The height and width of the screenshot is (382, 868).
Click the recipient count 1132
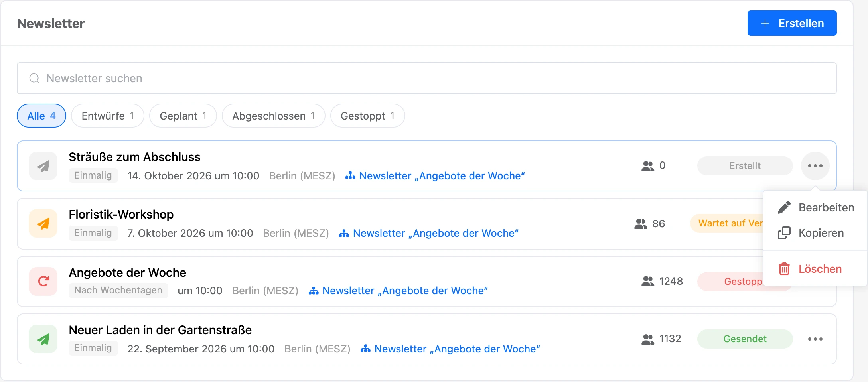click(670, 339)
